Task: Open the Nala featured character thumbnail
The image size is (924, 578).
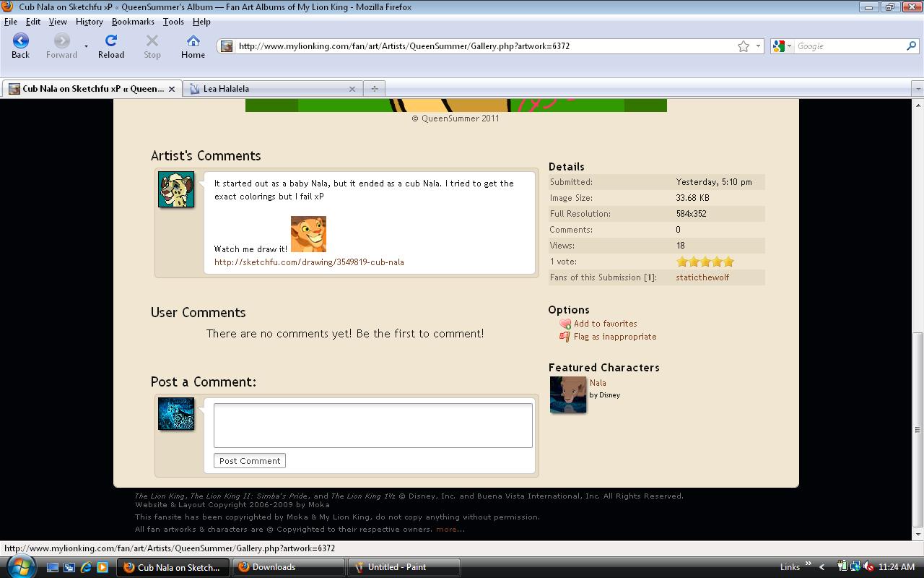Action: tap(568, 394)
